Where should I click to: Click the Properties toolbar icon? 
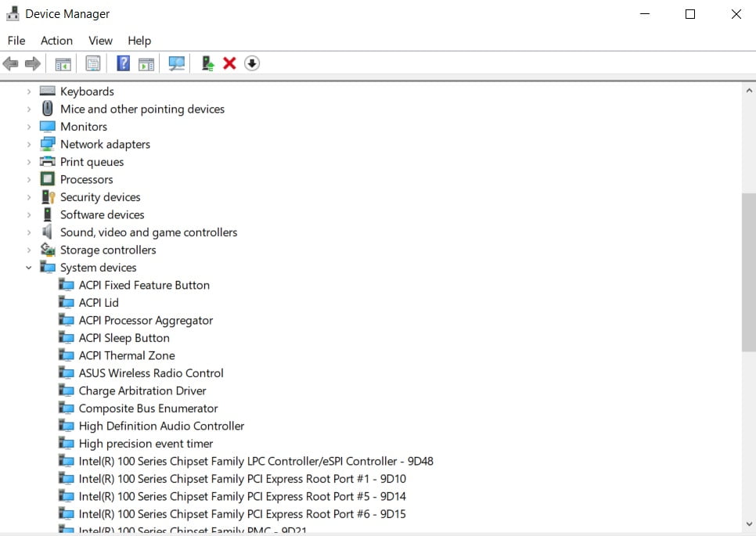click(93, 63)
